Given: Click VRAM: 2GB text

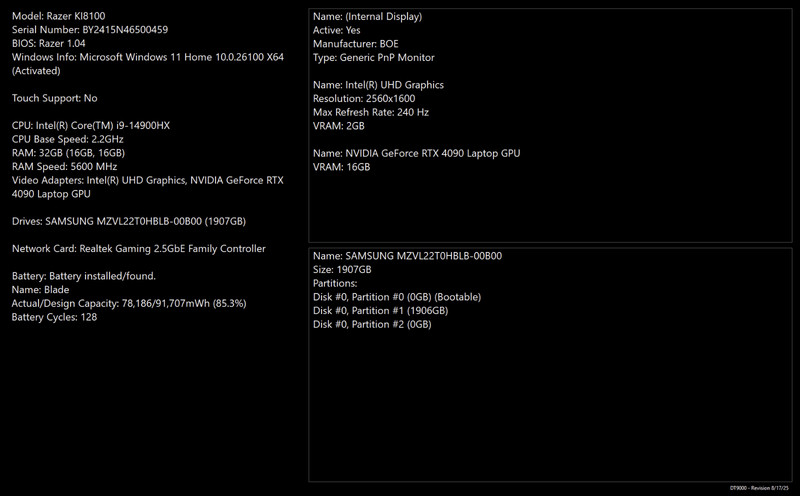Looking at the screenshot, I should click(339, 126).
